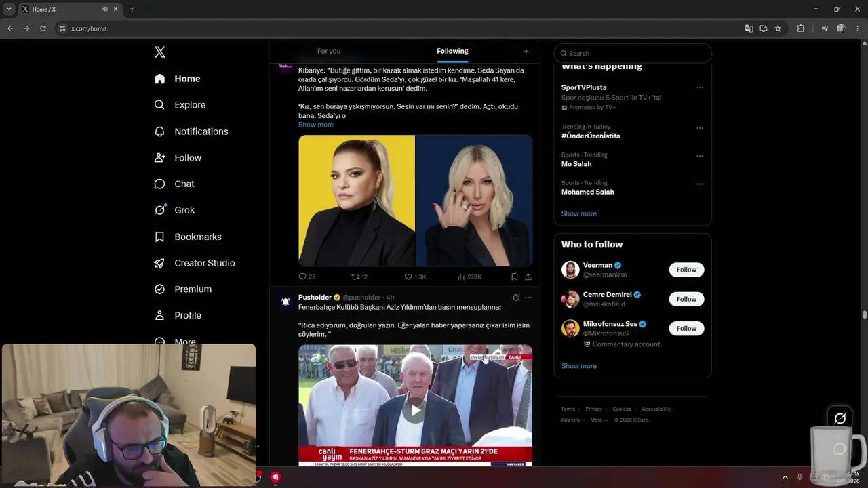Click the page's vertical scrollbar thumb
Screen dimensions: 868x488
coord(865,314)
